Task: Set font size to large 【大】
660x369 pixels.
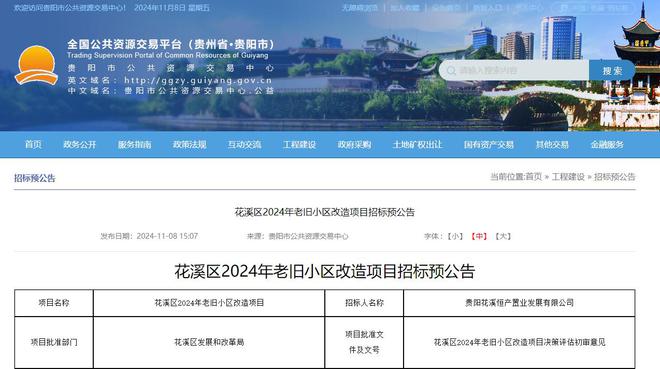Action: tap(503, 236)
